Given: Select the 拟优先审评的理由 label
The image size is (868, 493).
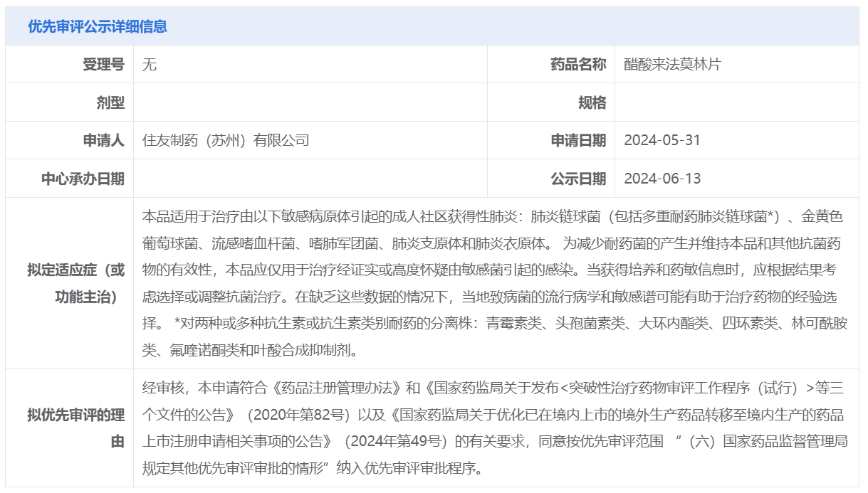Looking at the screenshot, I should (76, 428).
